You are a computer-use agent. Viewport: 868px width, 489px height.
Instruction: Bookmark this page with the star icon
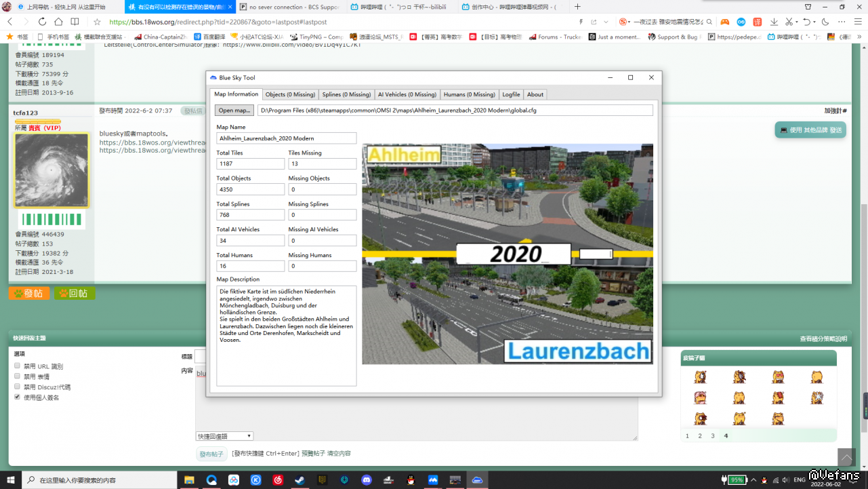click(97, 22)
